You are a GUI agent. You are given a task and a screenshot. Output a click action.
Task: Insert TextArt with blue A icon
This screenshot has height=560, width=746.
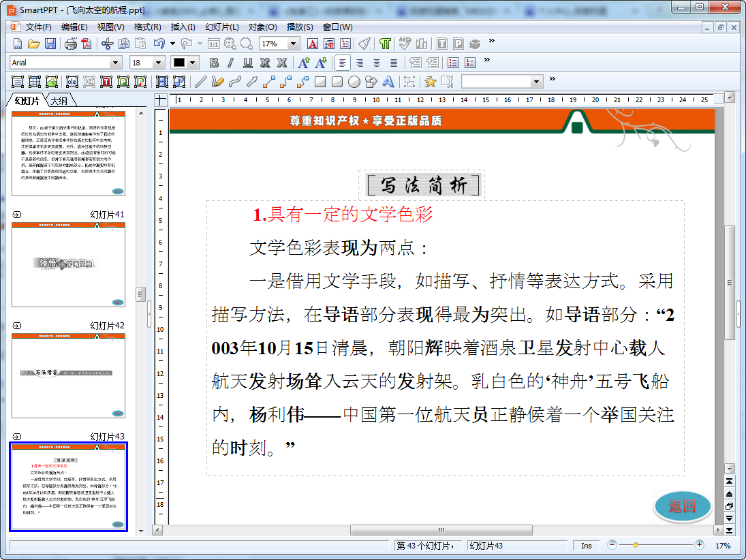388,82
